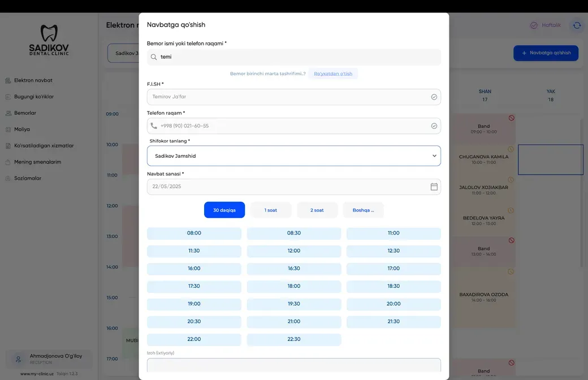Screen dimensions: 588x380
Task: Click the patient name search field with temi
Action: pyautogui.click(x=293, y=57)
